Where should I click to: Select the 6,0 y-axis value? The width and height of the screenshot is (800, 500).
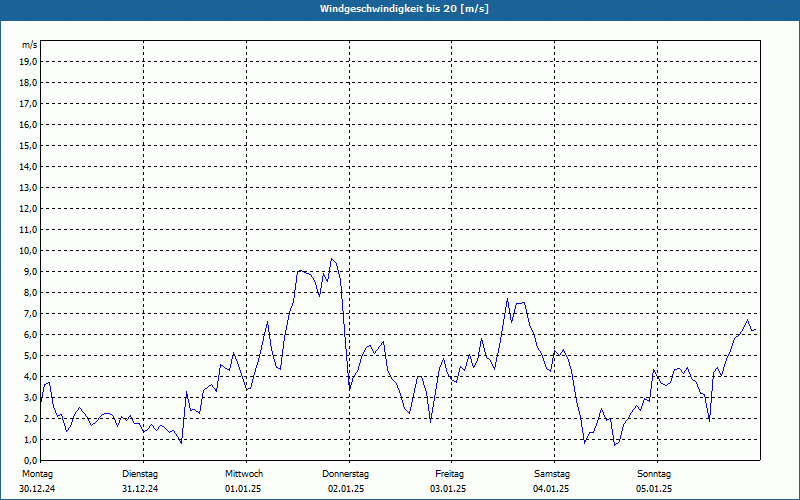(30, 334)
